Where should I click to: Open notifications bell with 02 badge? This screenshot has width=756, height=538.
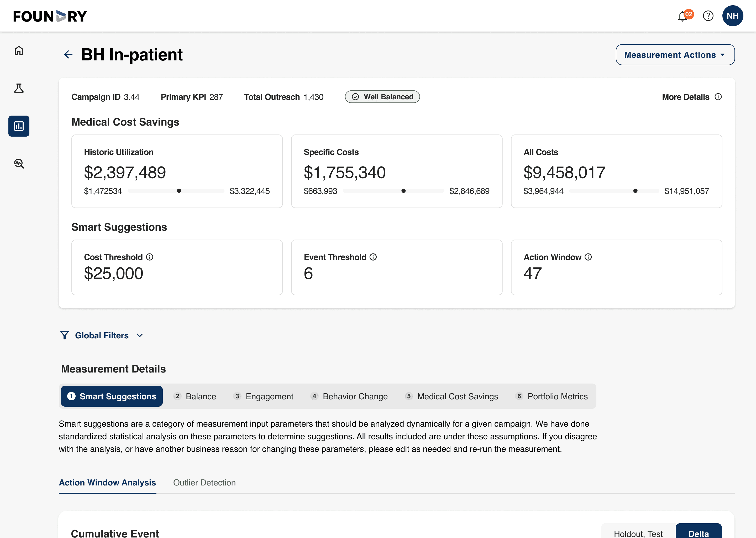coord(682,16)
